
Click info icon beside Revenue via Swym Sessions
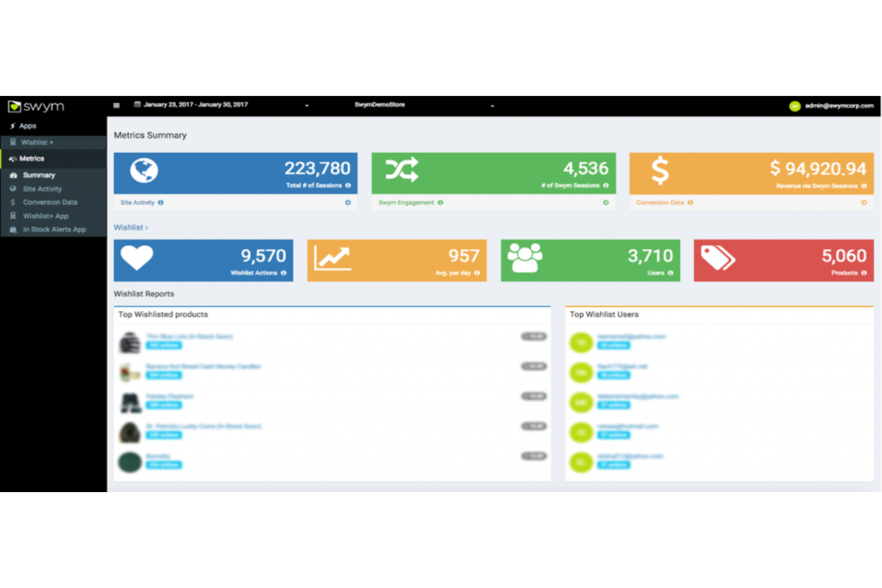pyautogui.click(x=864, y=186)
